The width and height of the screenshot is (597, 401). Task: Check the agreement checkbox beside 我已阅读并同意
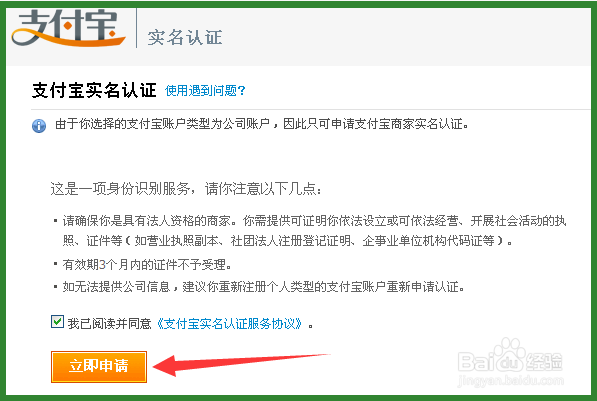pos(57,321)
